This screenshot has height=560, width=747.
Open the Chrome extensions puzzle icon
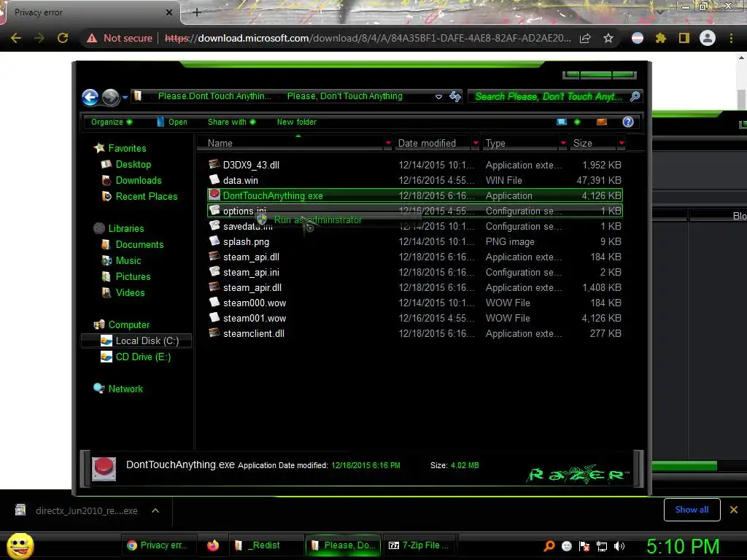coord(660,38)
